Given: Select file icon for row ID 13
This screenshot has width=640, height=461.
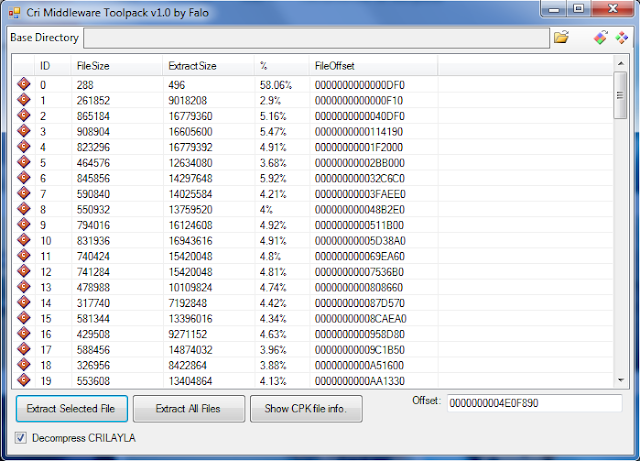Looking at the screenshot, I should [24, 286].
